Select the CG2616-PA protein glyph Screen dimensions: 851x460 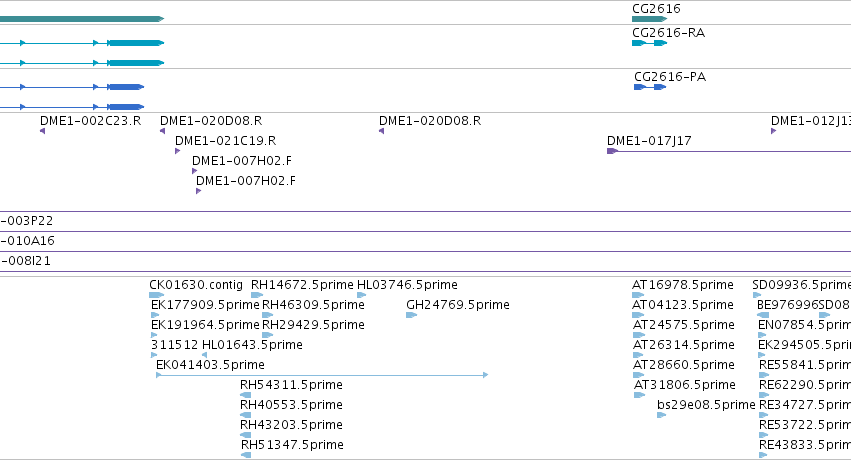(650, 87)
